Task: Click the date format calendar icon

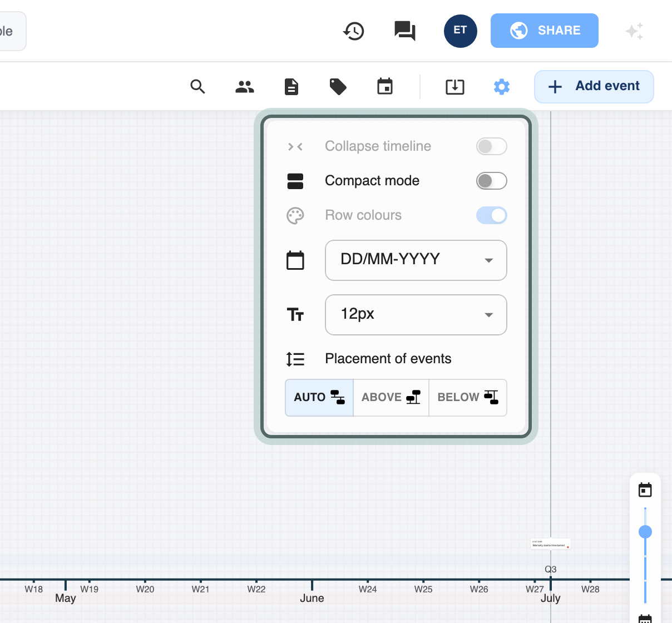Action: pyautogui.click(x=295, y=260)
